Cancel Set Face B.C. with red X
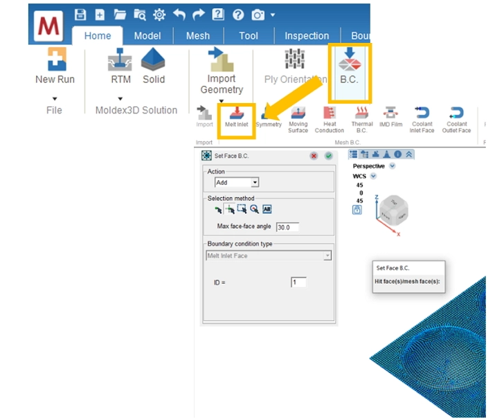504x420 pixels. tap(314, 156)
